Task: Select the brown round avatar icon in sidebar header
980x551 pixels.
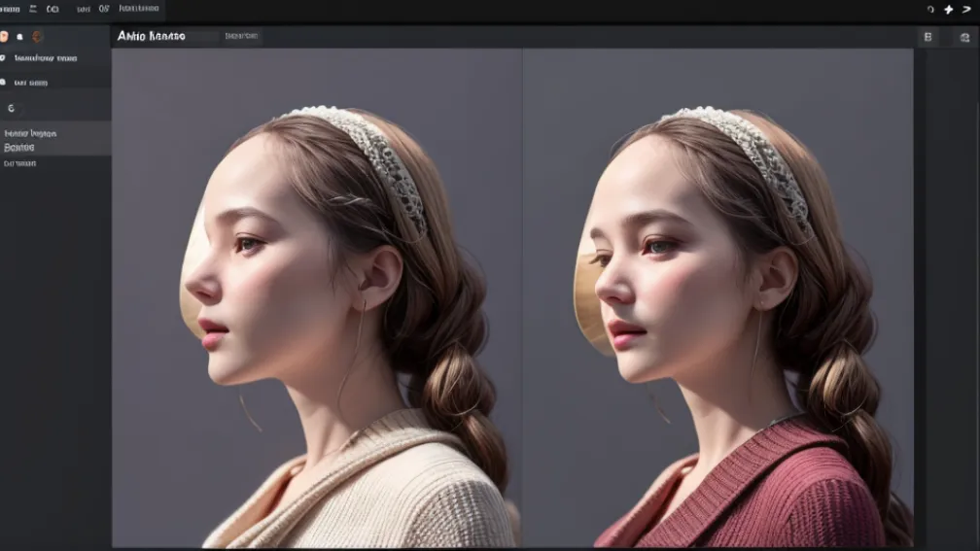Action: [37, 37]
